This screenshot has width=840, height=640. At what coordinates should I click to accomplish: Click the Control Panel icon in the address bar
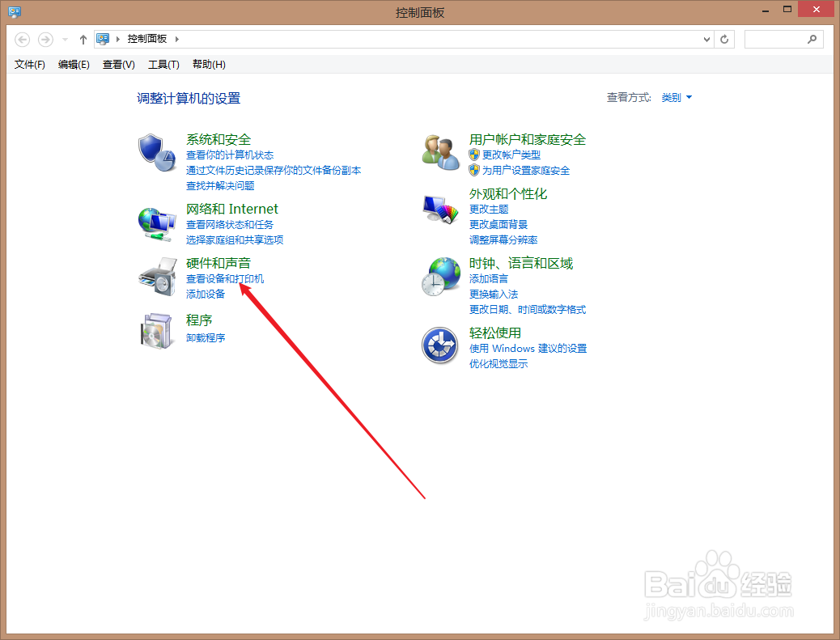pyautogui.click(x=102, y=38)
